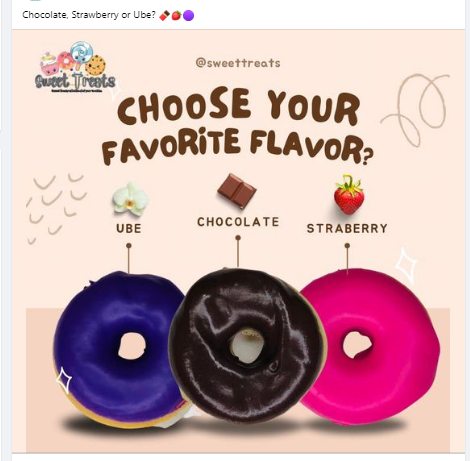This screenshot has width=470, height=461.
Task: Click the checkmark doodles on left
Action: coord(55,208)
